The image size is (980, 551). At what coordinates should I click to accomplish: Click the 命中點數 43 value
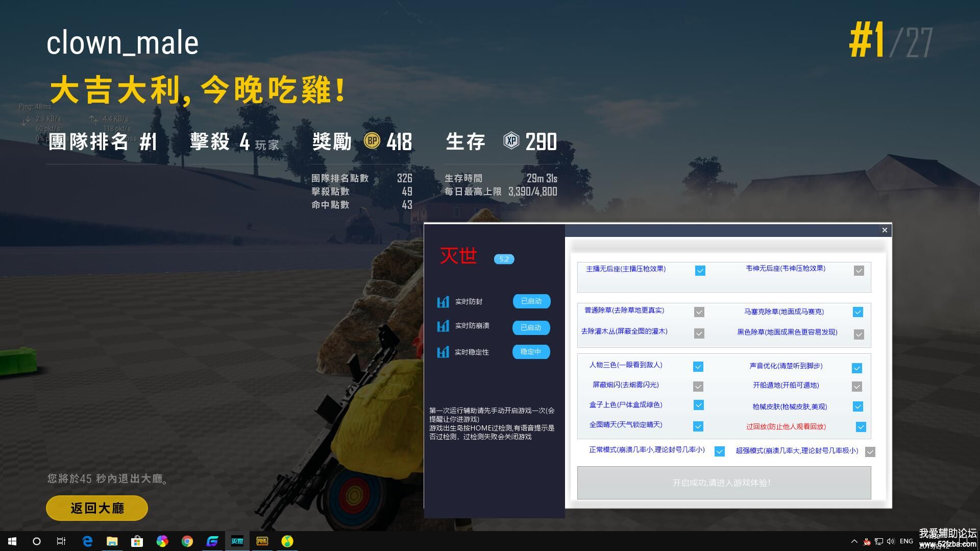[407, 205]
